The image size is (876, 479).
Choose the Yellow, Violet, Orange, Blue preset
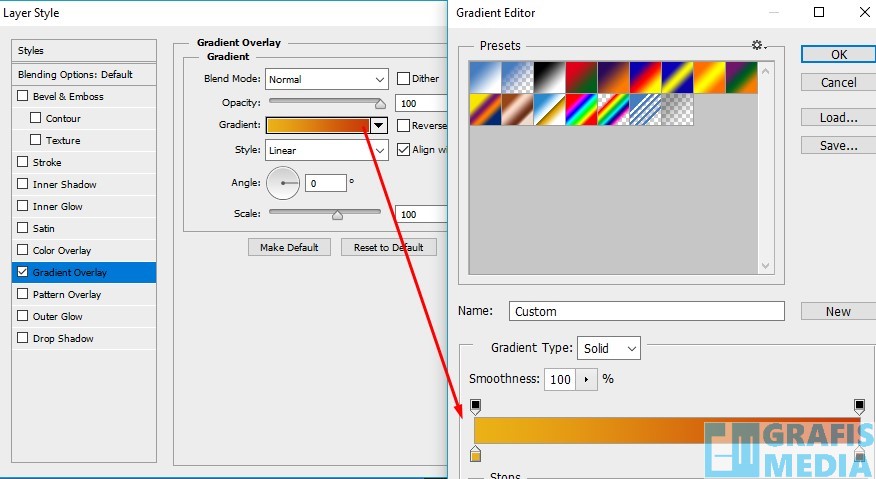(x=485, y=109)
